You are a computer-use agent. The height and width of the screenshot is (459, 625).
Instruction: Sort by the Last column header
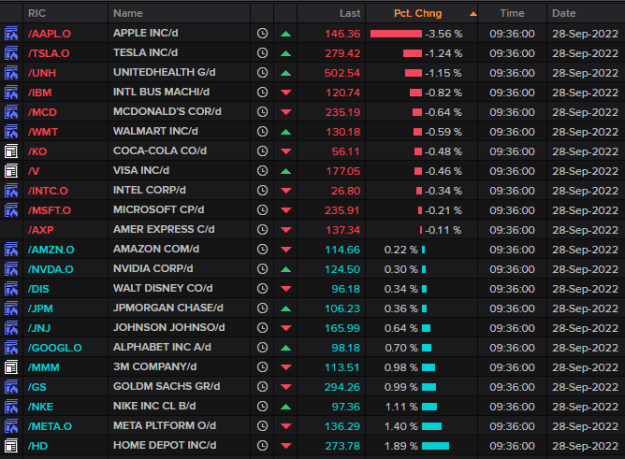click(x=350, y=13)
